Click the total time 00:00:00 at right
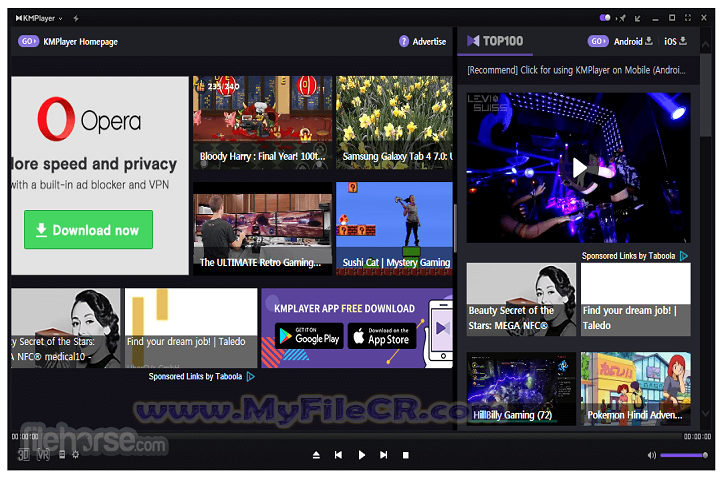 coord(697,437)
